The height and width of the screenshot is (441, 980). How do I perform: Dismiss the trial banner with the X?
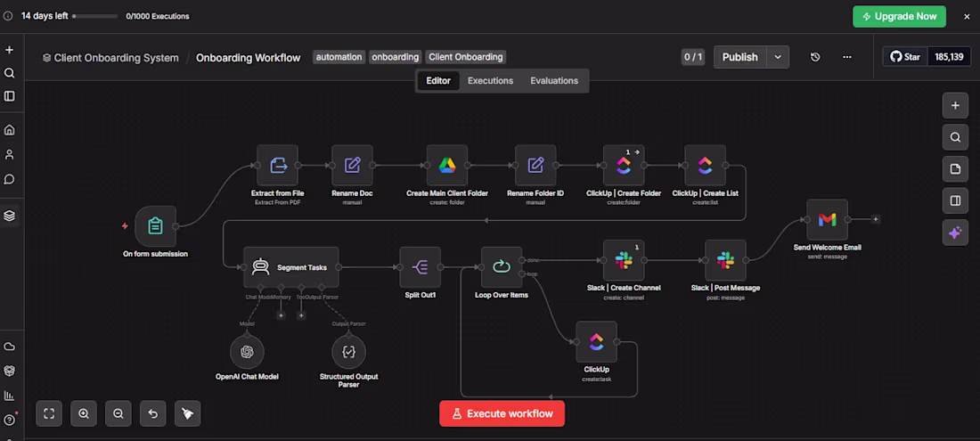[967, 16]
